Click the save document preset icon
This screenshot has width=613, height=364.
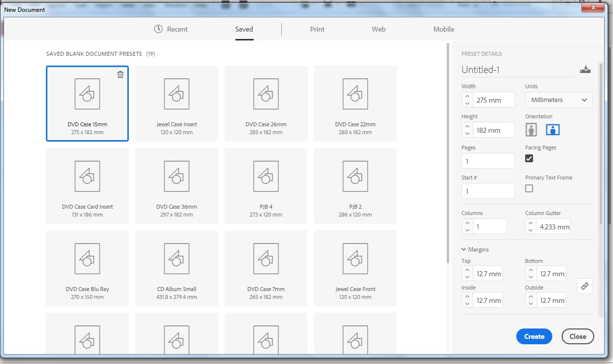tap(585, 70)
